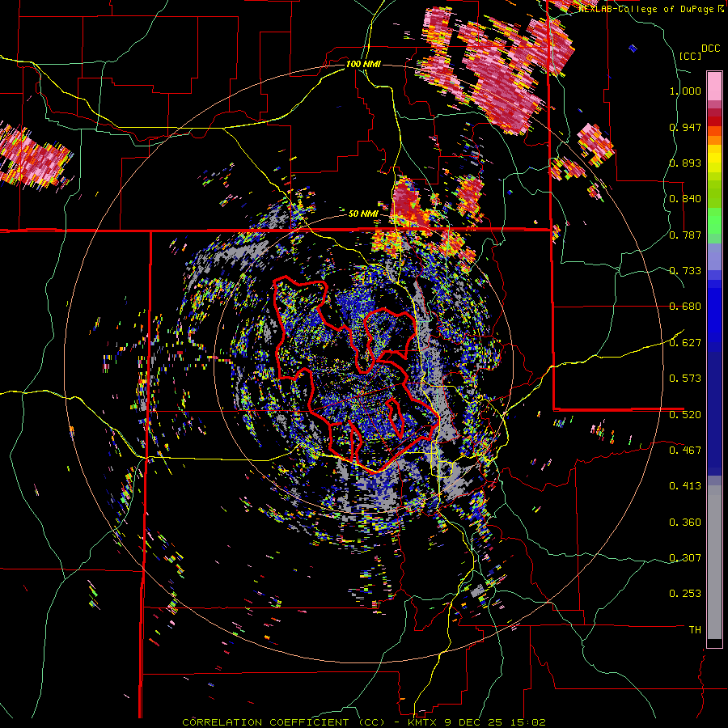Image resolution: width=728 pixels, height=728 pixels.
Task: Select the 0.573 scale value
Action: (x=685, y=379)
